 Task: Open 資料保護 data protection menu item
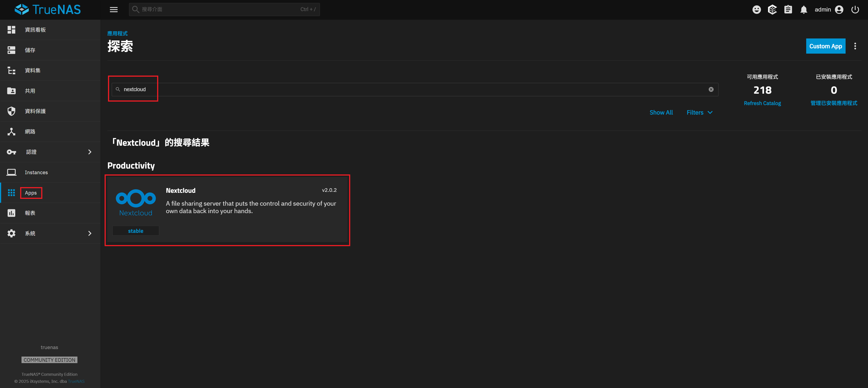[x=35, y=111]
